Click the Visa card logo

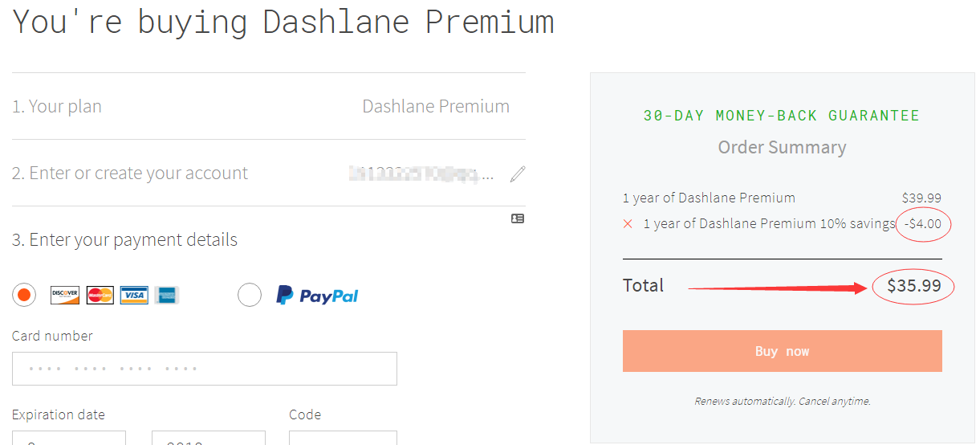(134, 296)
